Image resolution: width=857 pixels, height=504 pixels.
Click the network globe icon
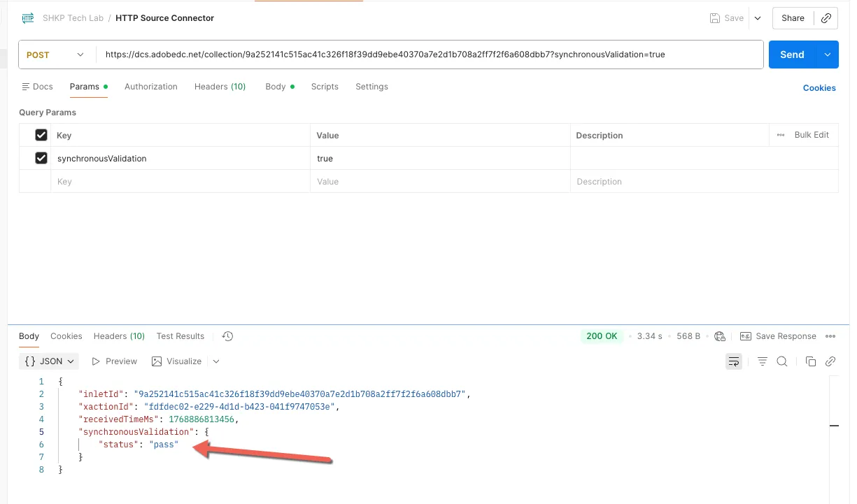tap(720, 336)
